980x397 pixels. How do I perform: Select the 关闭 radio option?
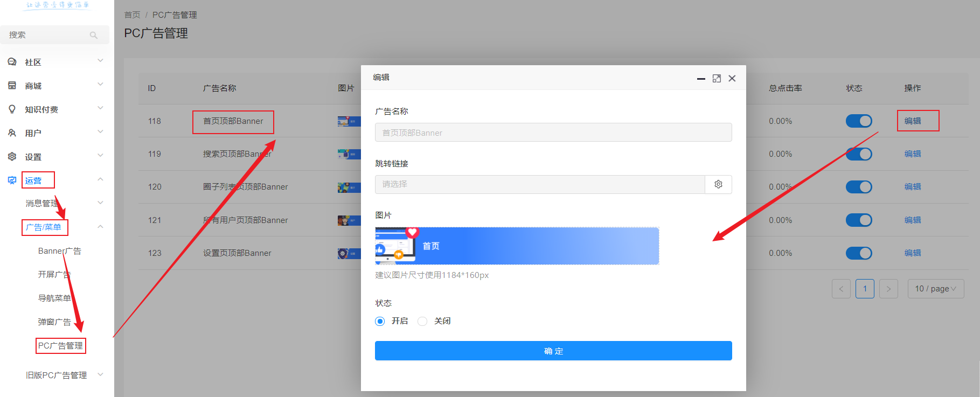pos(422,321)
